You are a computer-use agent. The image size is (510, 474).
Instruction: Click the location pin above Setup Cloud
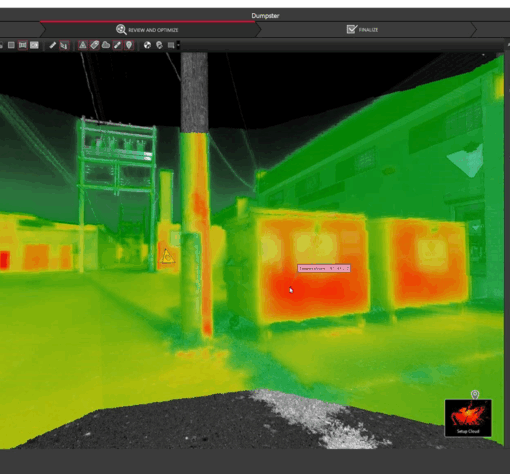pyautogui.click(x=475, y=395)
